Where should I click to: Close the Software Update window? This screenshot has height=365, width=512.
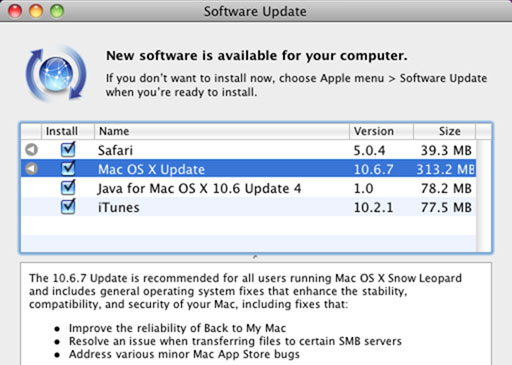point(15,11)
